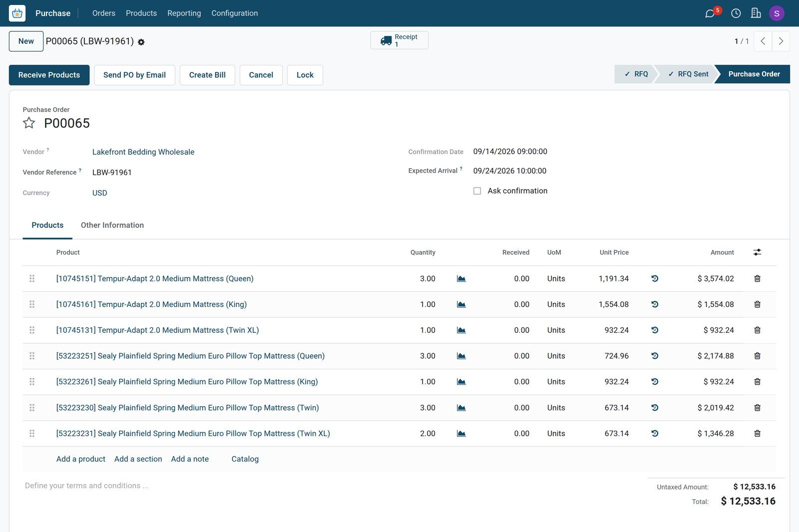Open the Purchase app home icon
Viewport: 799px width, 532px height.
[17, 13]
